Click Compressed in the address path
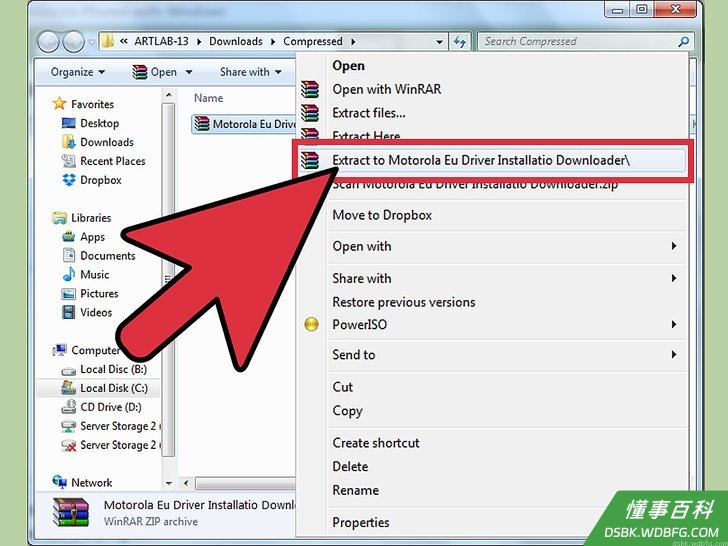Image resolution: width=728 pixels, height=546 pixels. [313, 41]
